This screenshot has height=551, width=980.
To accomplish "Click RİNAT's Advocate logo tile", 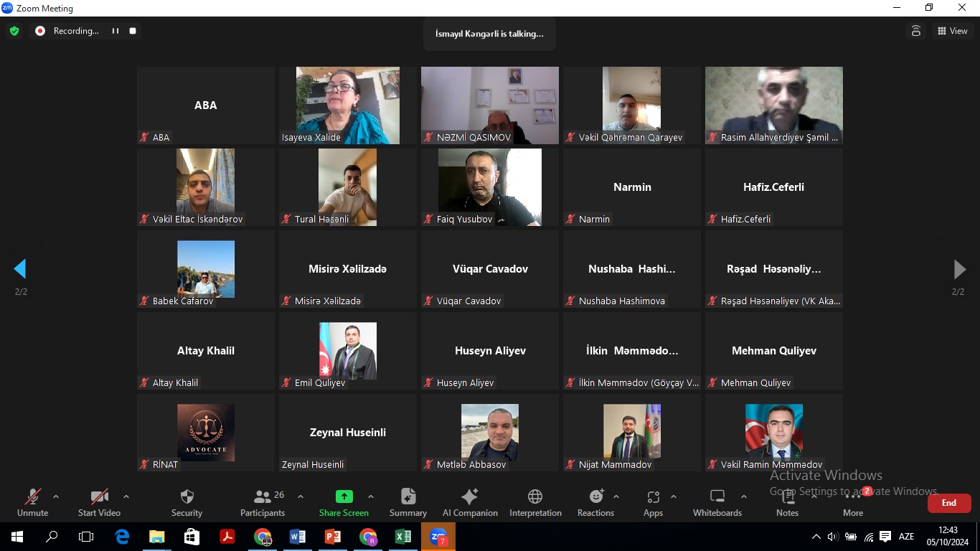I will [206, 433].
